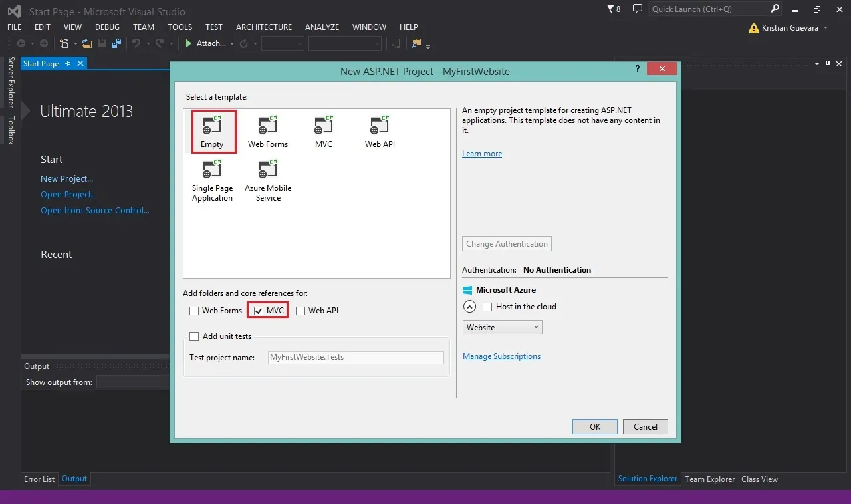Pick the Single Page Application template
The width and height of the screenshot is (851, 504).
(x=212, y=181)
